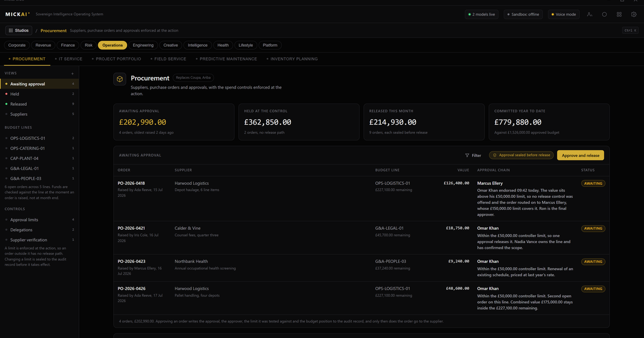Open the Supplier verification control
Viewport: 644px width, 338px height.
pos(39,240)
